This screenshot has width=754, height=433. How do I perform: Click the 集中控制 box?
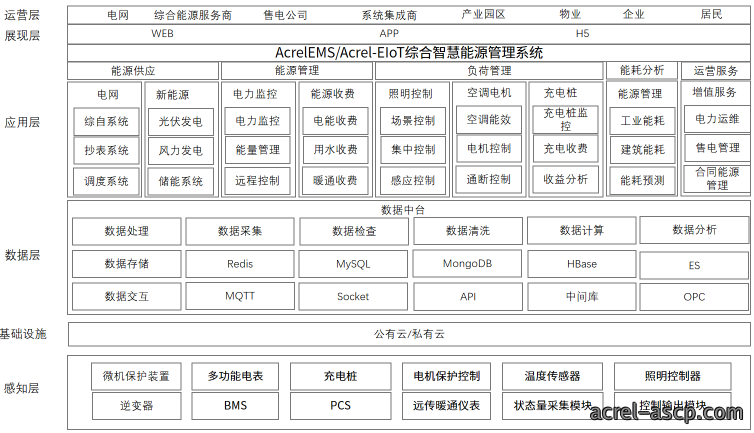pyautogui.click(x=413, y=150)
